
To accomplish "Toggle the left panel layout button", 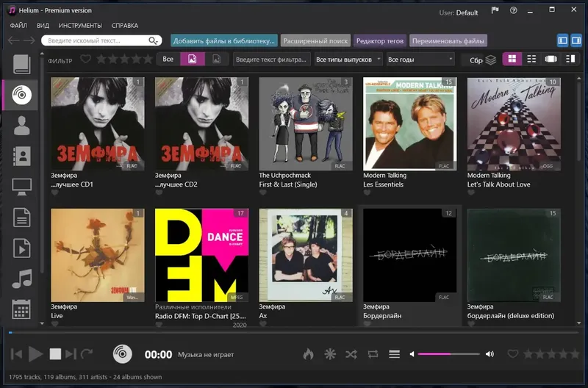I will tap(562, 40).
